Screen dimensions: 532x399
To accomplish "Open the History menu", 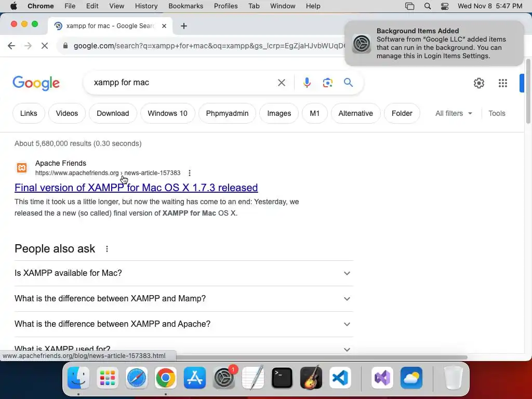I will click(x=146, y=6).
